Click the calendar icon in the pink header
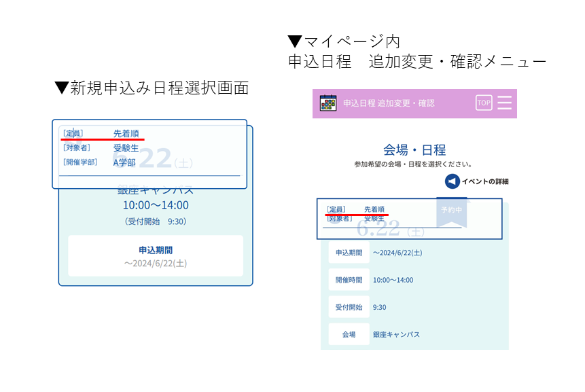The width and height of the screenshot is (585, 392). click(328, 103)
